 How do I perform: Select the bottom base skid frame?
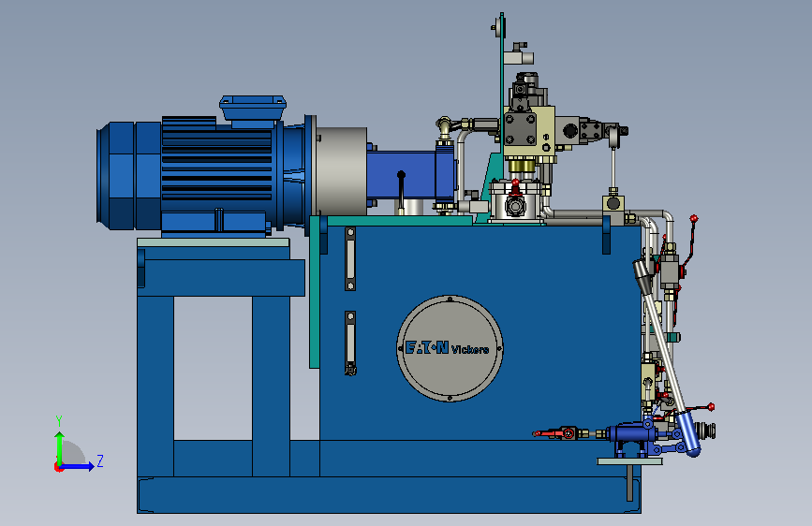pyautogui.click(x=389, y=495)
